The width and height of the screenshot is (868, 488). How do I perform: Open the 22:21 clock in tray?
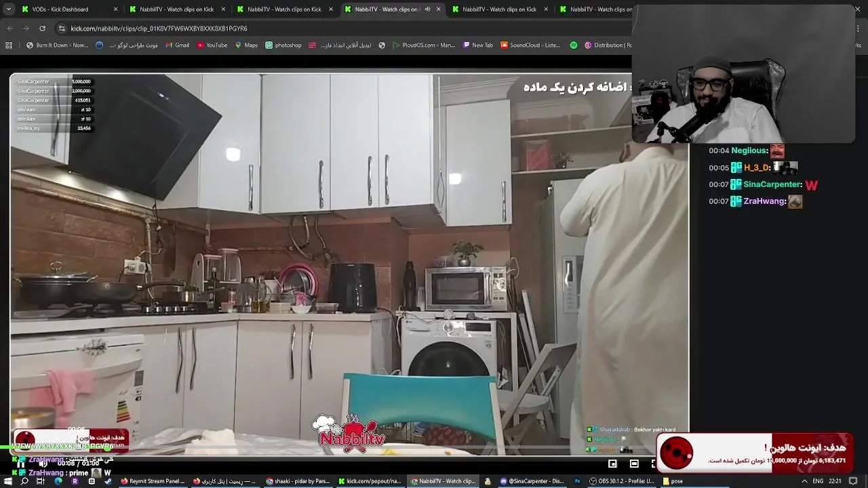pyautogui.click(x=835, y=481)
